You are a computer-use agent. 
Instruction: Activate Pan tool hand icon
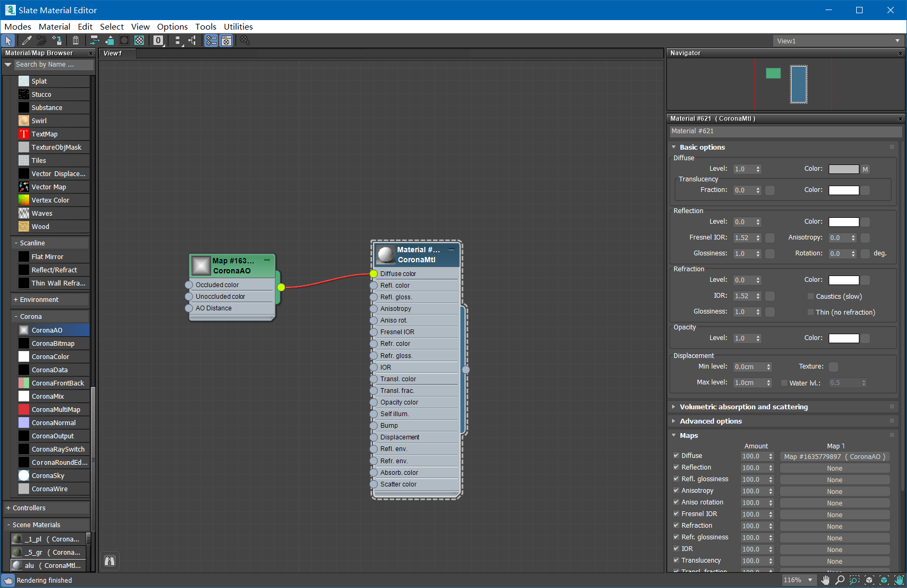pyautogui.click(x=826, y=580)
